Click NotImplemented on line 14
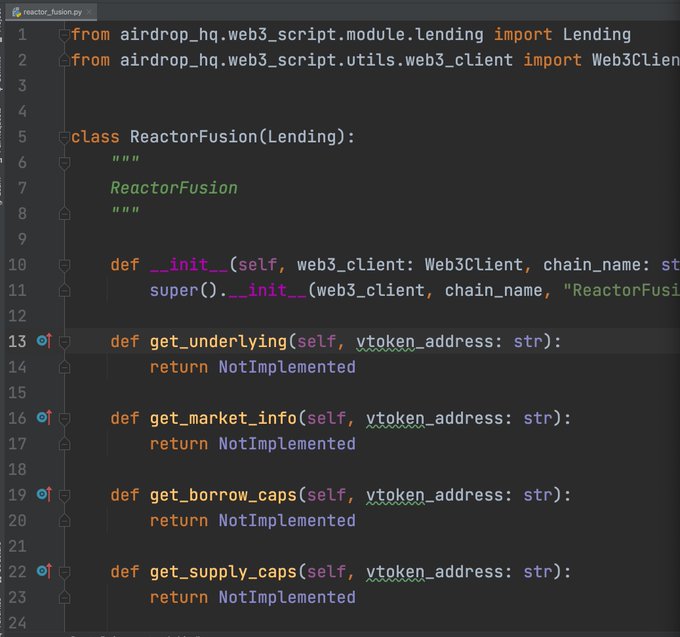680x637 pixels. click(287, 367)
